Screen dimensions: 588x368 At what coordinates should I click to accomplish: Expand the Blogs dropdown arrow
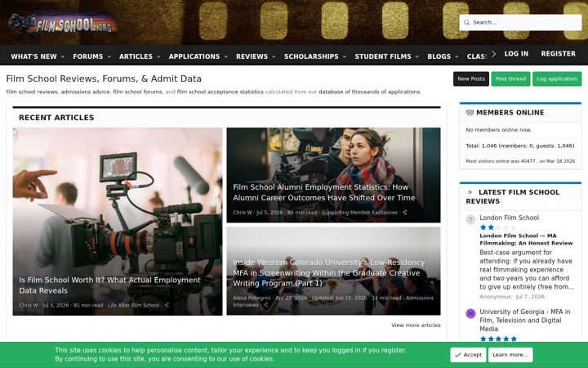tap(457, 56)
